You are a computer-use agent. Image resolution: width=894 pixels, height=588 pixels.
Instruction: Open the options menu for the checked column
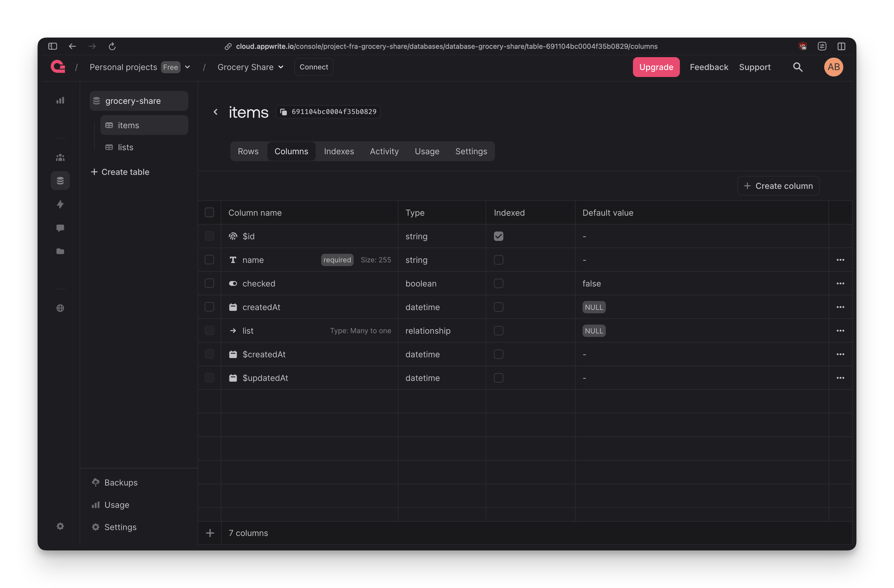pyautogui.click(x=841, y=283)
